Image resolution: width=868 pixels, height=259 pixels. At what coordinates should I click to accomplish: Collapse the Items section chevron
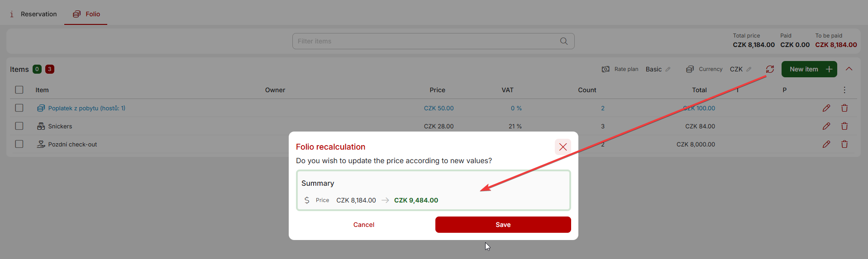pyautogui.click(x=849, y=69)
